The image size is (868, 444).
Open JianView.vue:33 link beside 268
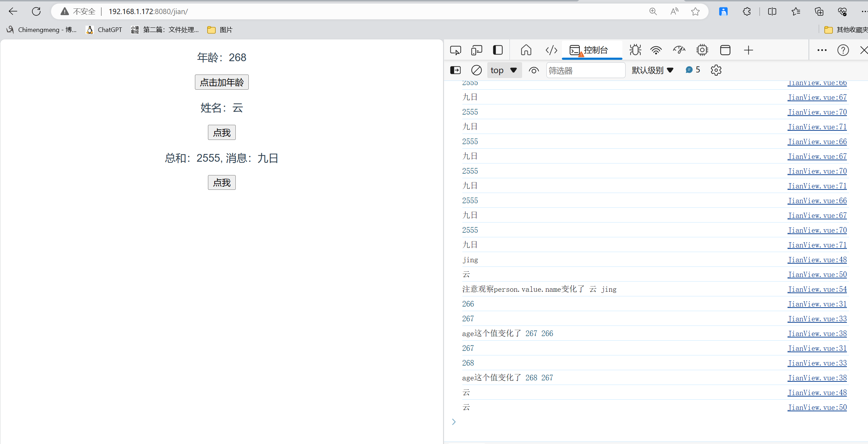point(817,363)
